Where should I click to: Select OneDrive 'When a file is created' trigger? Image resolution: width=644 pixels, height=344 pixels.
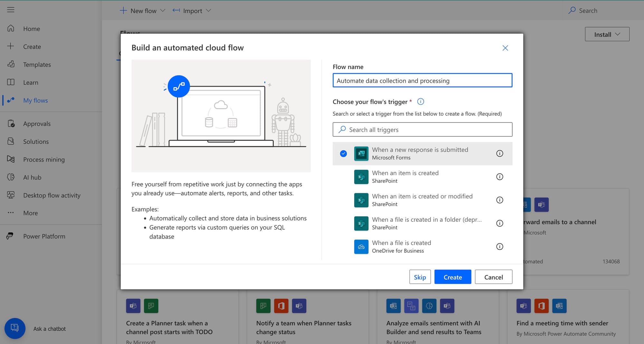(422, 247)
